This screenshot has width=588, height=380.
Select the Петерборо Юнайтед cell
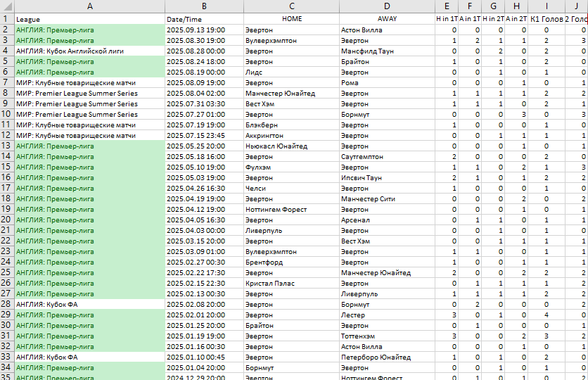(386, 357)
